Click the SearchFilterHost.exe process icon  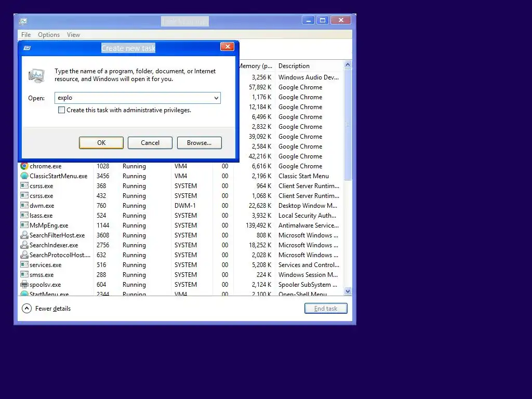pyautogui.click(x=24, y=235)
